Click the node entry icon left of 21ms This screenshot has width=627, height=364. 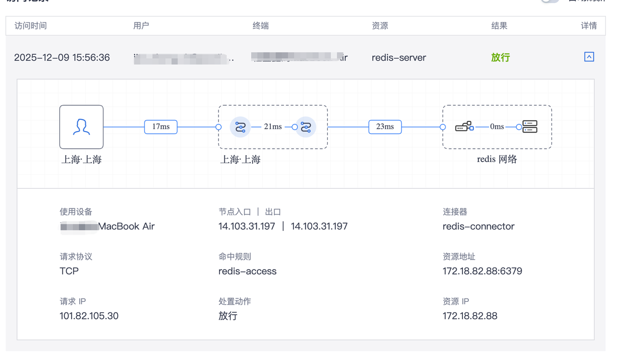pyautogui.click(x=240, y=127)
